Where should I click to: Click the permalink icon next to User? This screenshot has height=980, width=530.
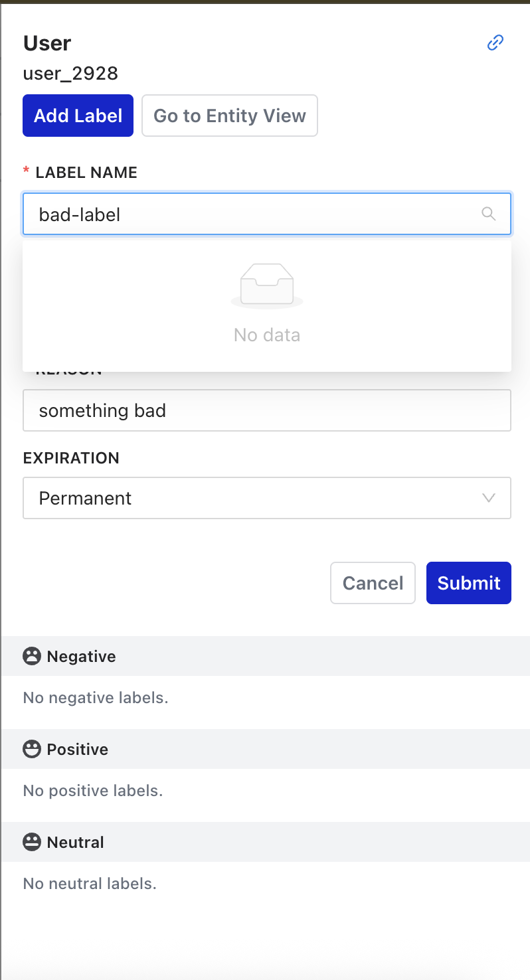[x=495, y=42]
